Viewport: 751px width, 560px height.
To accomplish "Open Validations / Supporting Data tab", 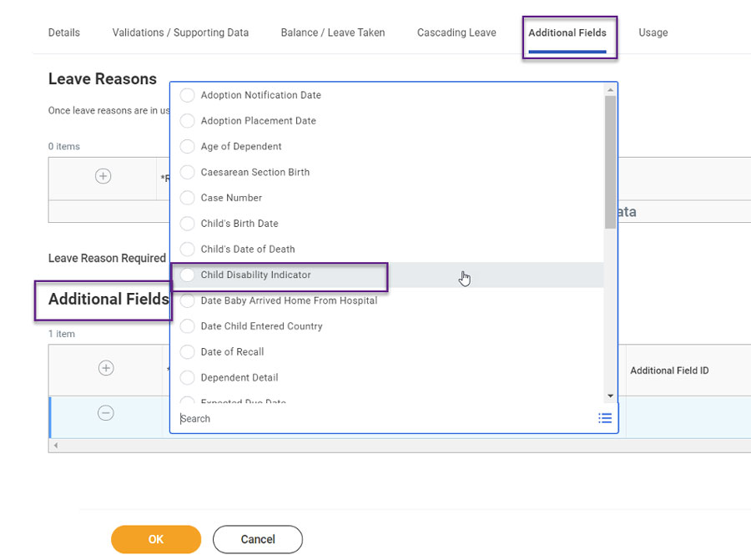I will pyautogui.click(x=180, y=33).
